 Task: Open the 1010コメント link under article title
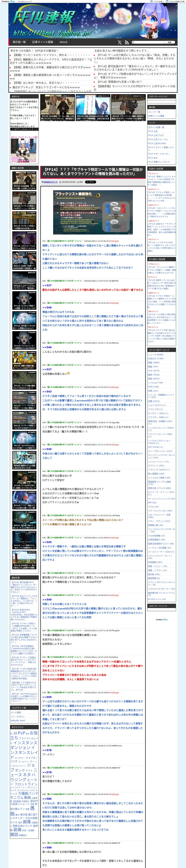[x=51, y=182]
